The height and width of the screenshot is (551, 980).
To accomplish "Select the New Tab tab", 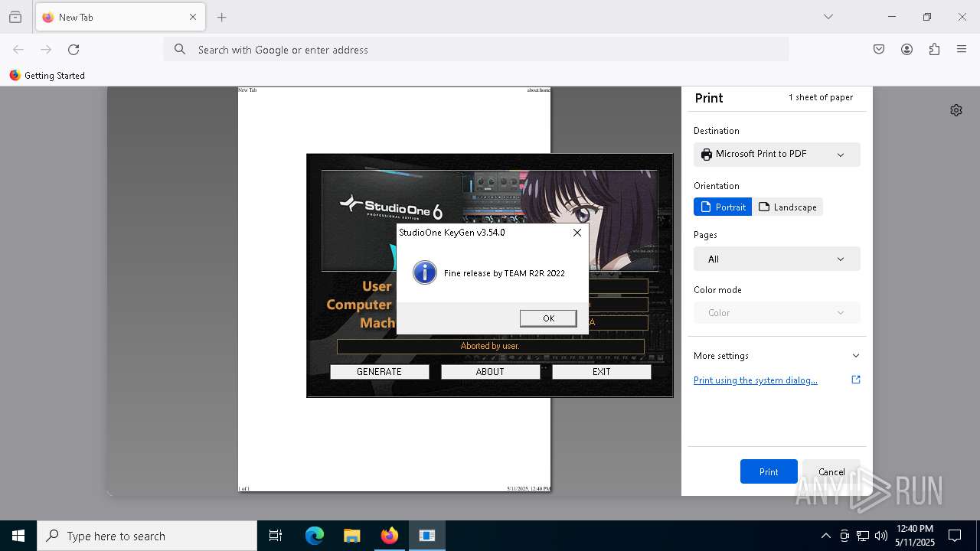I will (120, 17).
